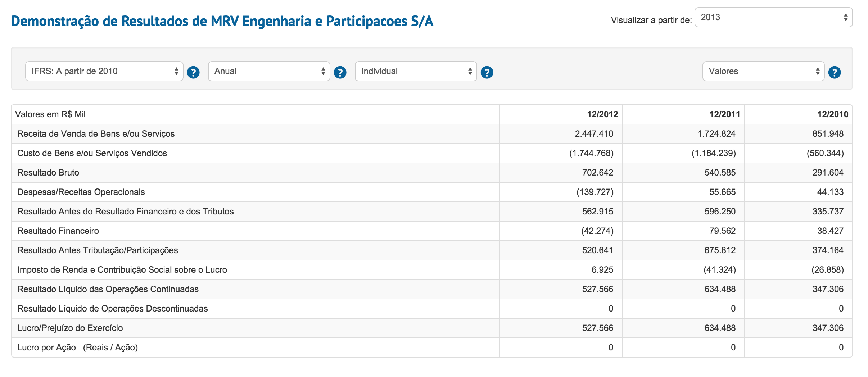Click financial result value 38.427
This screenshot has height=377, width=868.
(831, 231)
